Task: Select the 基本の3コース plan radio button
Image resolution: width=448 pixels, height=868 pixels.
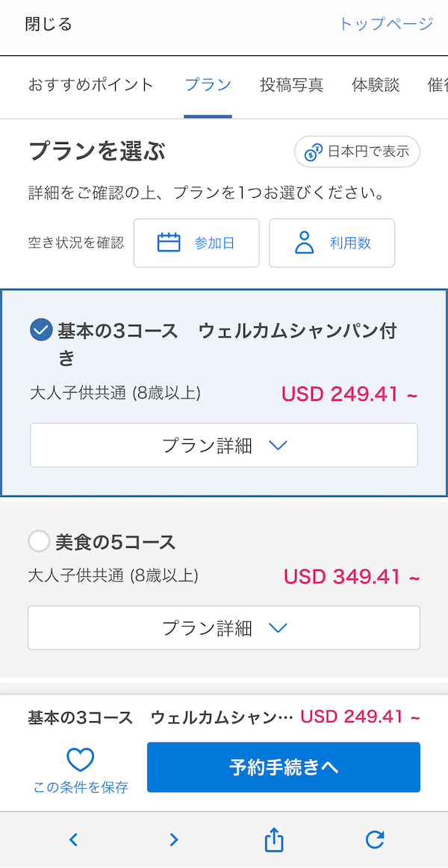Action: 41,330
